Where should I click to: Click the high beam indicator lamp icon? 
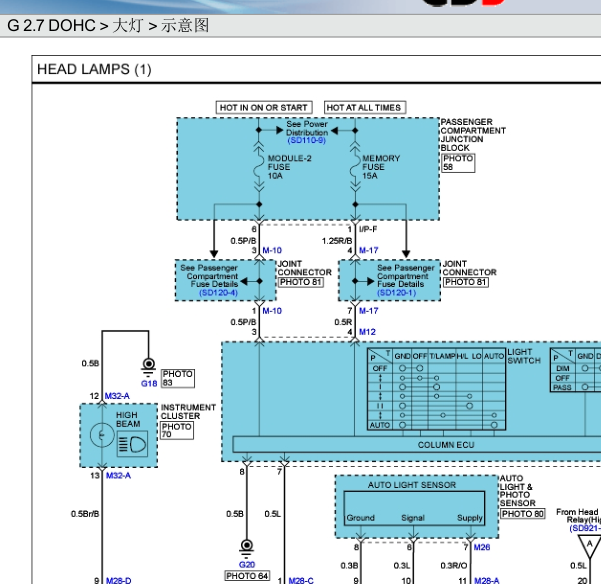[102, 435]
